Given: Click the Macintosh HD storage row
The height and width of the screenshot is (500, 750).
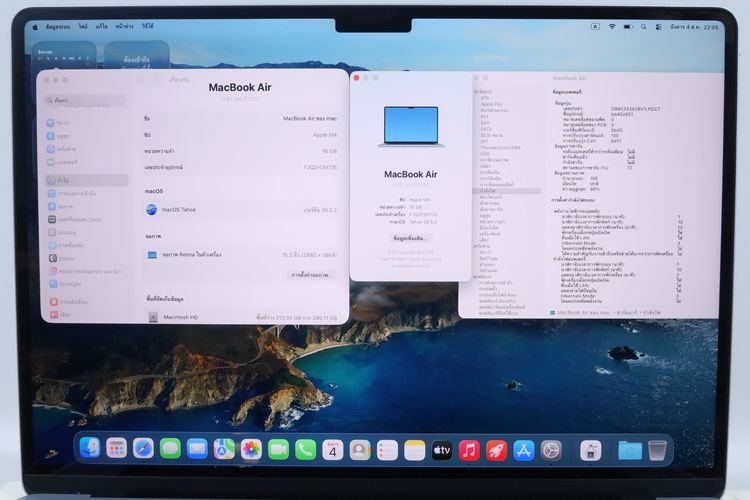Looking at the screenshot, I should (x=241, y=317).
